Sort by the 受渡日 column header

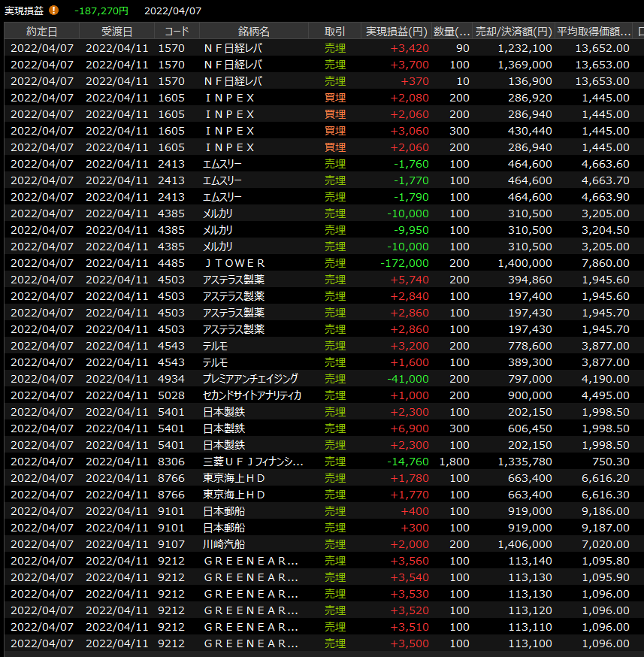(x=116, y=31)
